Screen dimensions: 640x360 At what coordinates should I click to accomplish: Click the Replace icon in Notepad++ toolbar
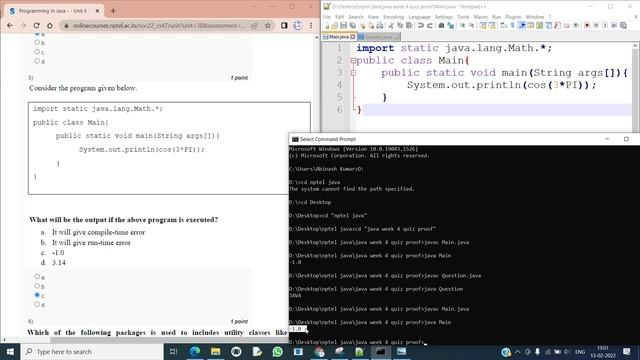coord(451,25)
